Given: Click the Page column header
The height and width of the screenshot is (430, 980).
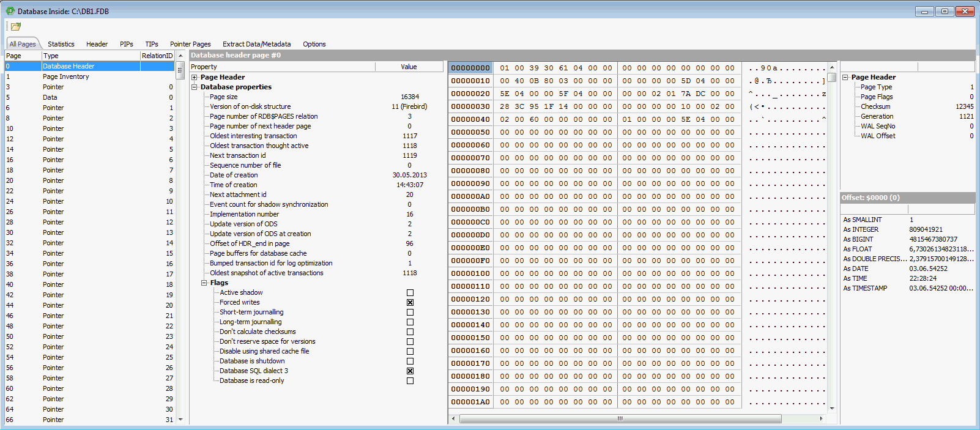Looking at the screenshot, I should click(x=23, y=56).
